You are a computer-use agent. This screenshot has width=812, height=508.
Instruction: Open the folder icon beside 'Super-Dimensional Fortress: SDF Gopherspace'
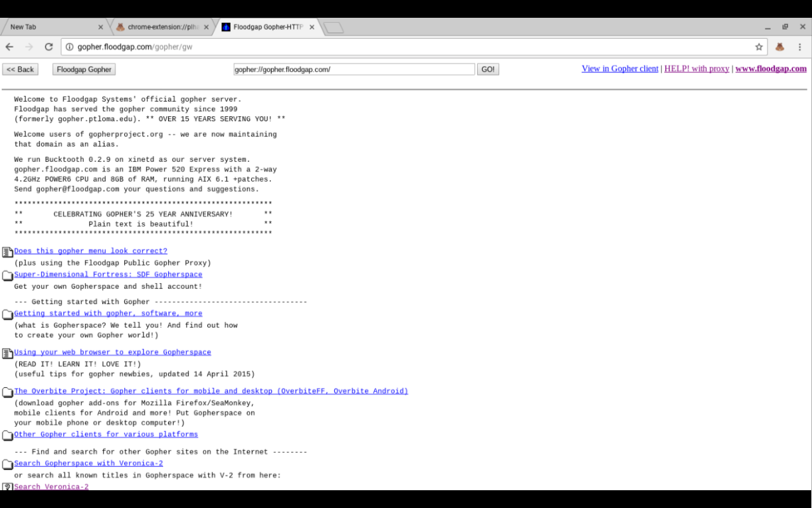point(6,276)
